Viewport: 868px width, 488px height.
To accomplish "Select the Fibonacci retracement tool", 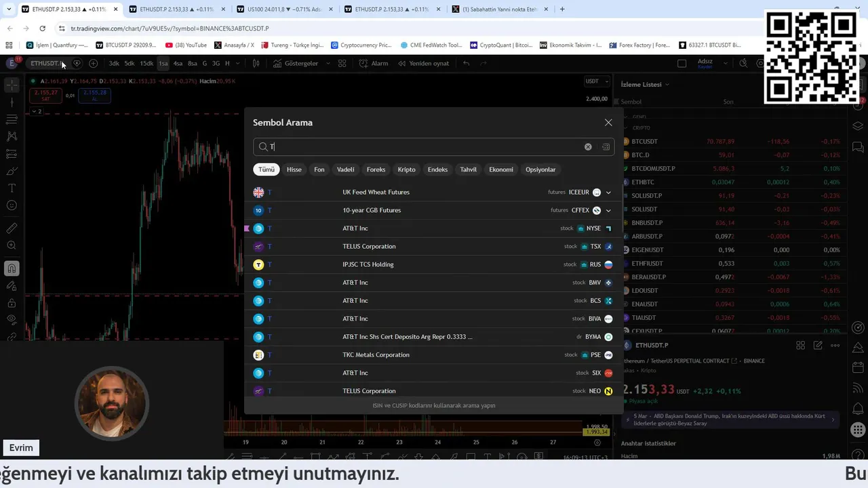I will point(12,119).
